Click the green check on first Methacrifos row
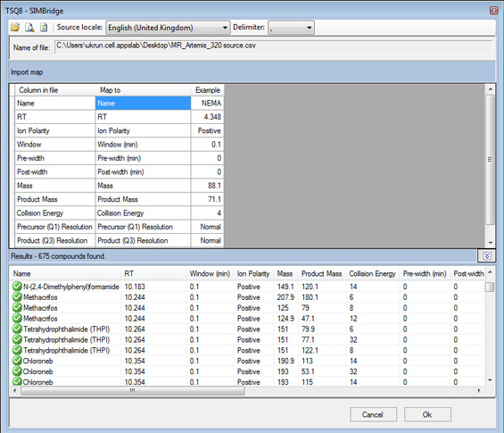Screen dimensions: 504x433 17,297
